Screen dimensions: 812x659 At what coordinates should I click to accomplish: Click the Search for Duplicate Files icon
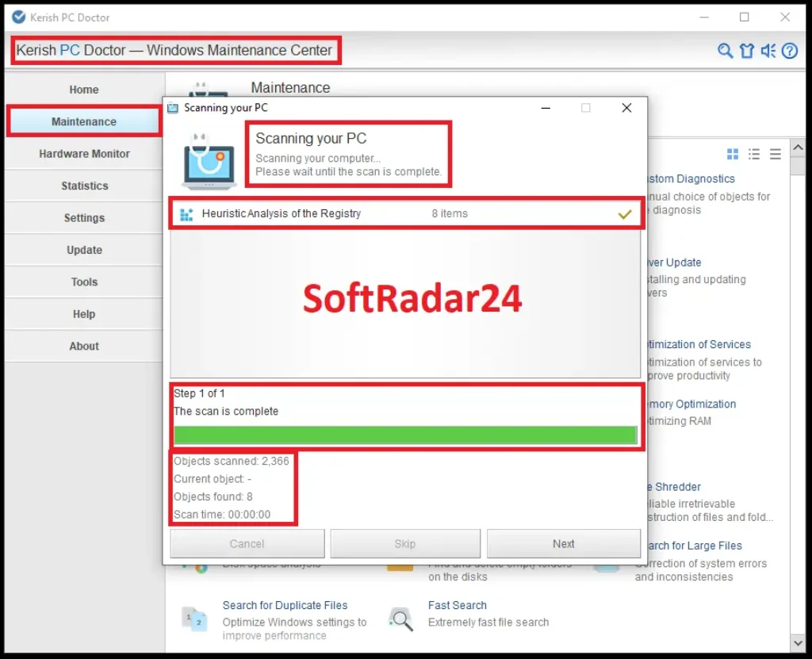pyautogui.click(x=195, y=618)
